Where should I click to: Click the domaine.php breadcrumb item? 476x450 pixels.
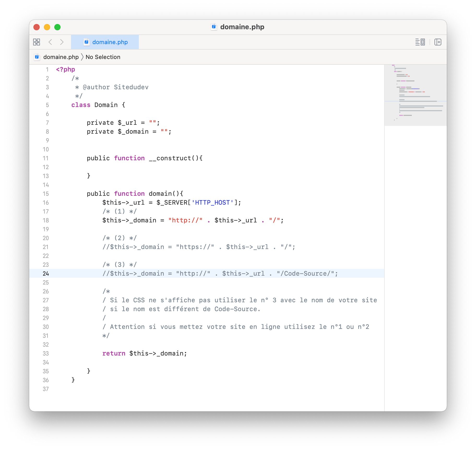click(61, 57)
